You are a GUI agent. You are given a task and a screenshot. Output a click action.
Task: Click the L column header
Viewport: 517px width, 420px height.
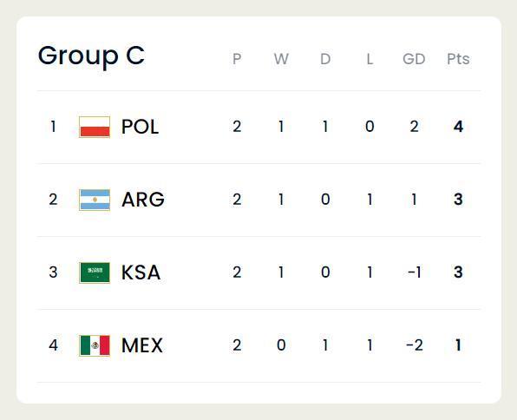coord(370,59)
